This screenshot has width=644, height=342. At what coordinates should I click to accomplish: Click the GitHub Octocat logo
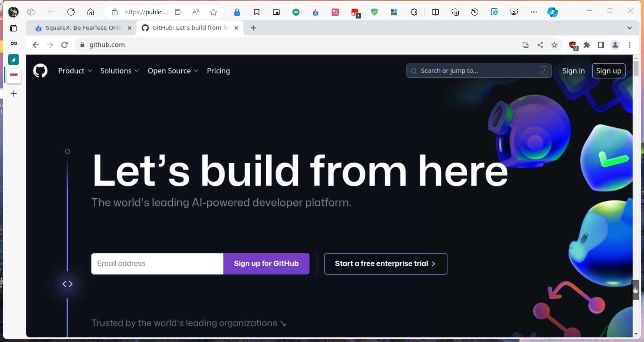[40, 71]
